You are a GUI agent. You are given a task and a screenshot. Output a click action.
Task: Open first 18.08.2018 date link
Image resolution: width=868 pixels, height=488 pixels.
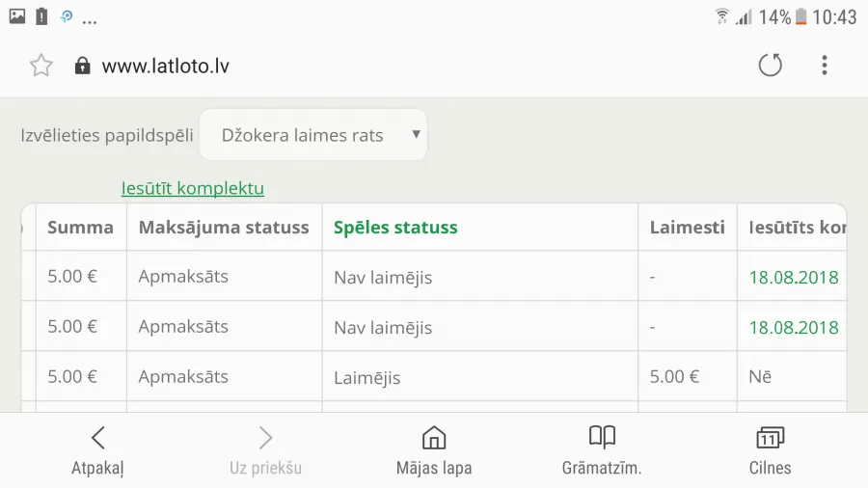[794, 277]
